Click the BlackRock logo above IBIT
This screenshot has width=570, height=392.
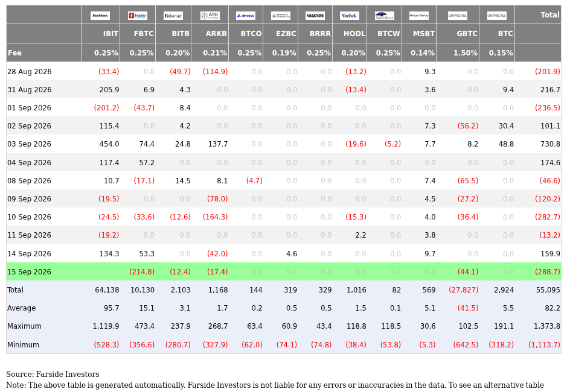[100, 16]
